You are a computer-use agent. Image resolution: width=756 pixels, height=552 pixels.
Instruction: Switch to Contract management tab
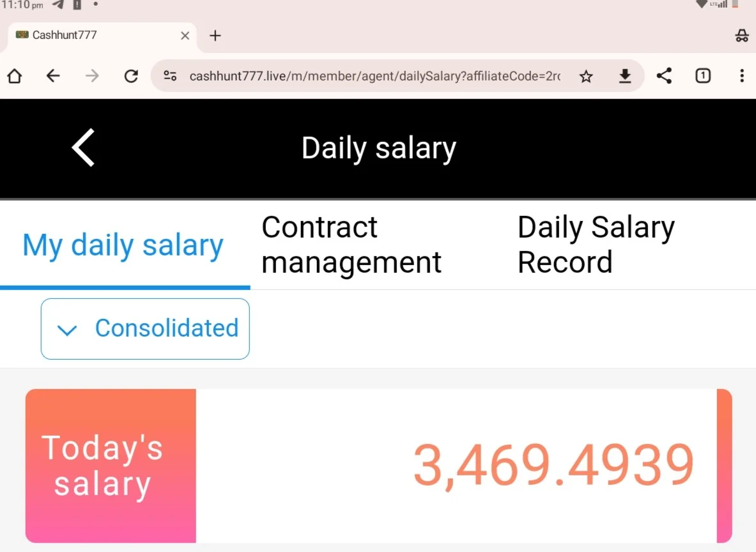351,245
